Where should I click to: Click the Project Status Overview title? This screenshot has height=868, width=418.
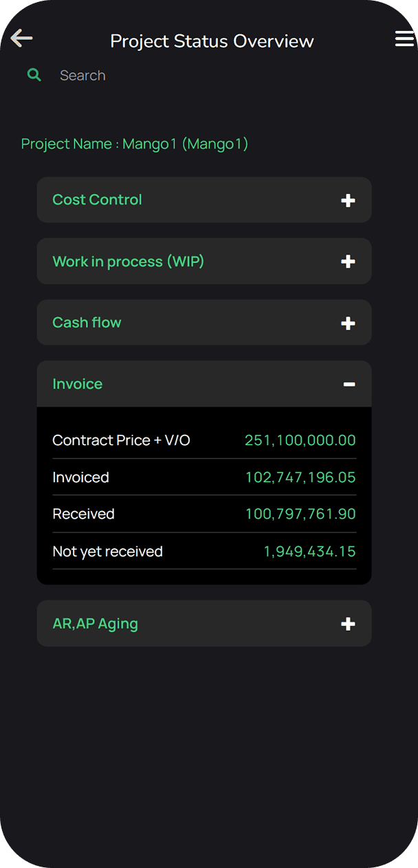click(x=212, y=41)
